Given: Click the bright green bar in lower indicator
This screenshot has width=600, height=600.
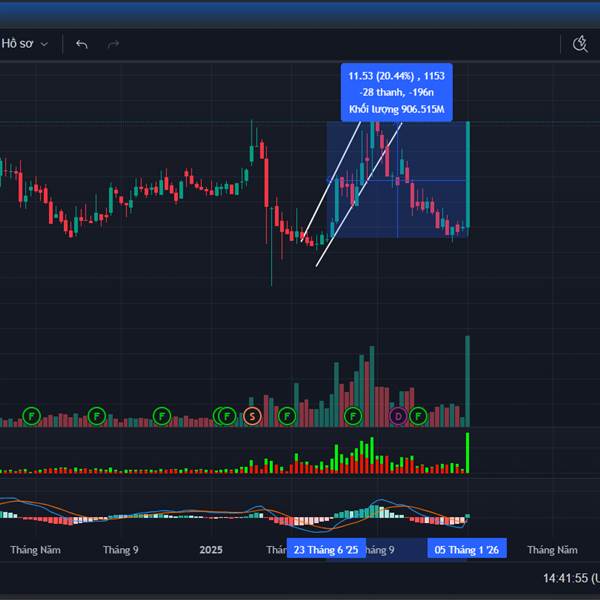Looking at the screenshot, I should 467,453.
